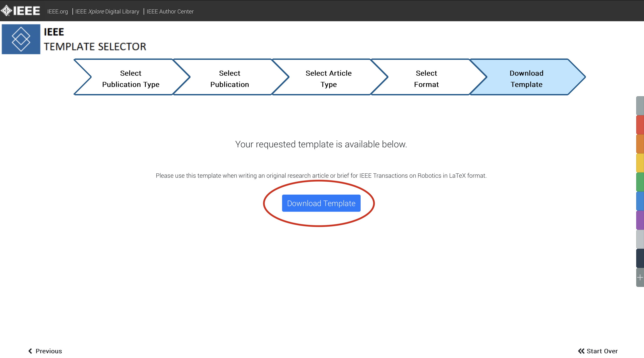Click the IEEE logo in the top bar
This screenshot has height=358, width=644.
click(20, 11)
